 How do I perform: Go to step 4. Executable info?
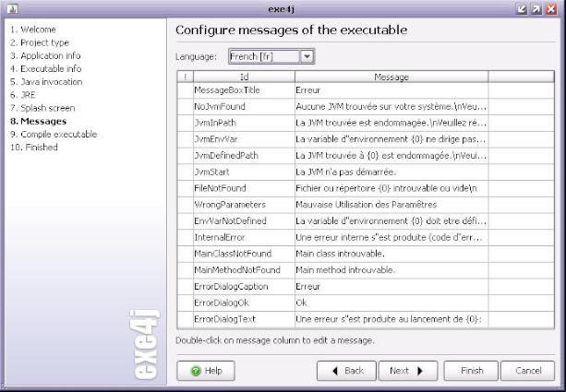pyautogui.click(x=46, y=68)
